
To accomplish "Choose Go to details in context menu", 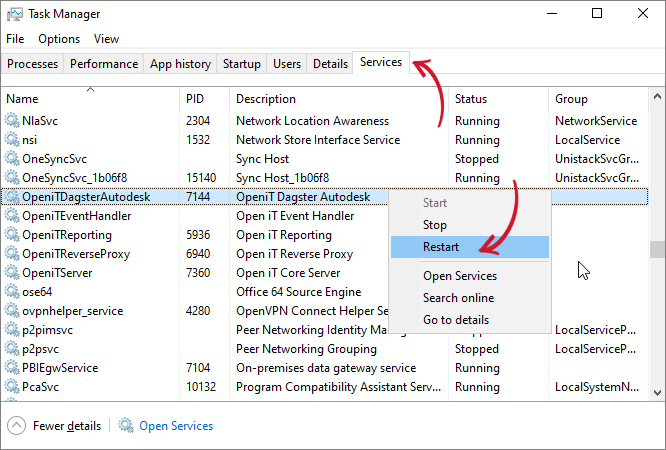I will tap(456, 320).
